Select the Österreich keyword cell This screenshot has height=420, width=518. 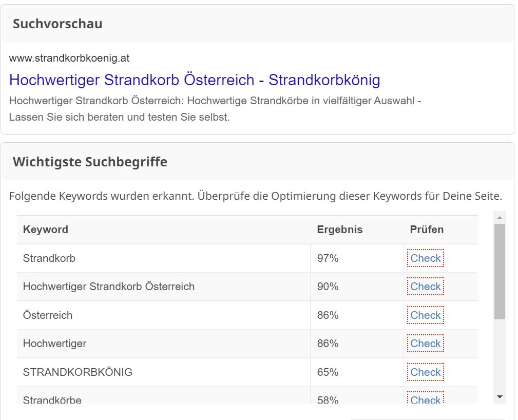coord(164,315)
